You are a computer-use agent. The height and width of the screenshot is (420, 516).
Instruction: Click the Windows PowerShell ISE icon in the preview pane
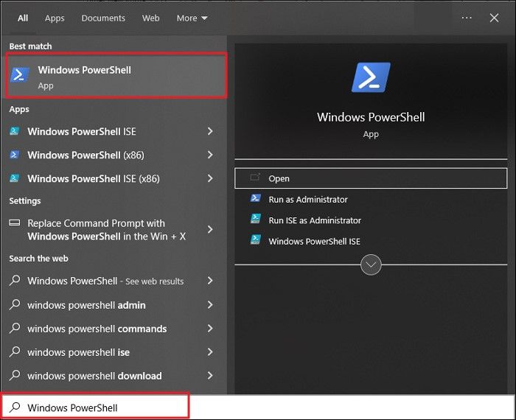[x=256, y=240]
